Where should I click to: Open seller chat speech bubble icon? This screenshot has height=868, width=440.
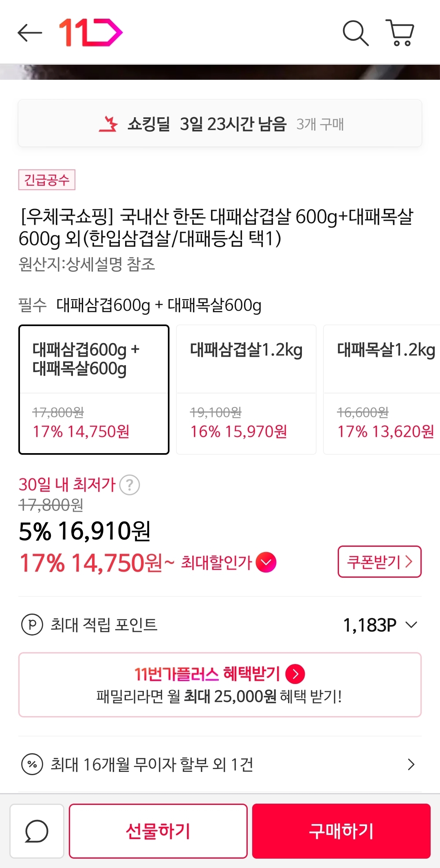pyautogui.click(x=37, y=831)
